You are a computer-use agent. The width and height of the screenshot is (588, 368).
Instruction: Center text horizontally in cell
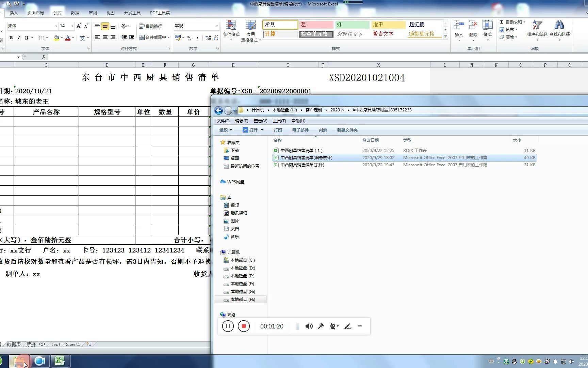pyautogui.click(x=105, y=37)
